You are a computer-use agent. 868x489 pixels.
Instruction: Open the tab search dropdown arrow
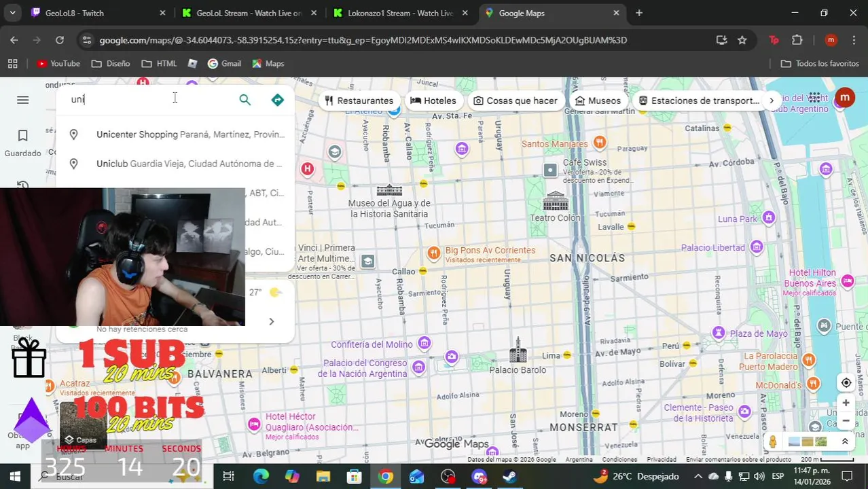[x=12, y=13]
